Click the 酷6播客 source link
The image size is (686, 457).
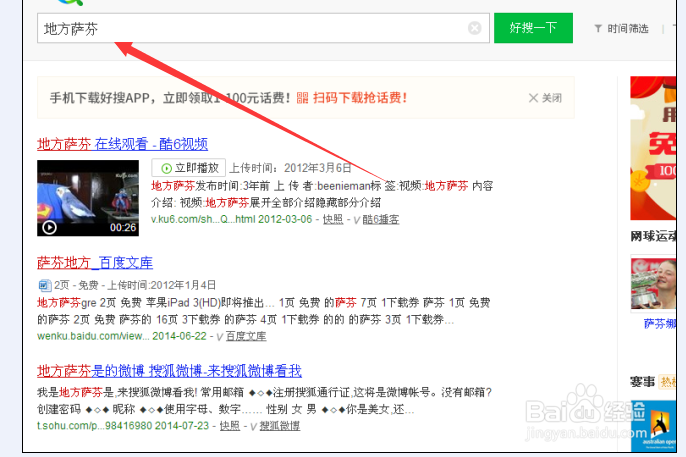[x=381, y=220]
